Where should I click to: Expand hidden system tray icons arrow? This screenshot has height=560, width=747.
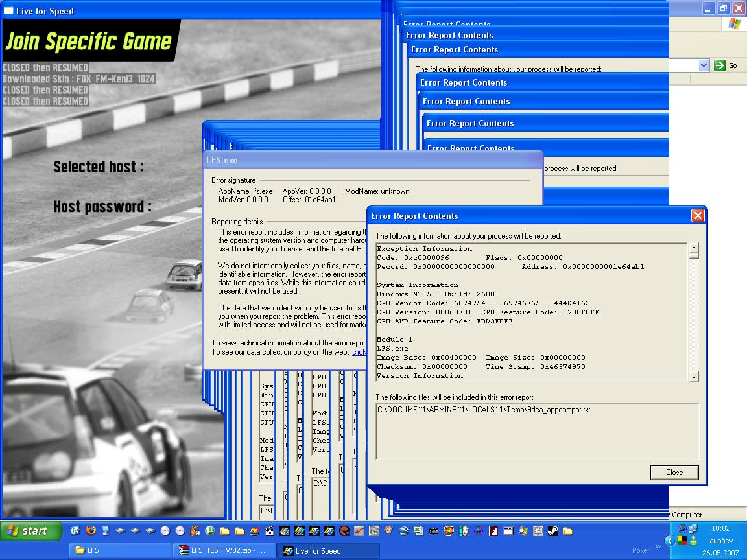pos(669,541)
